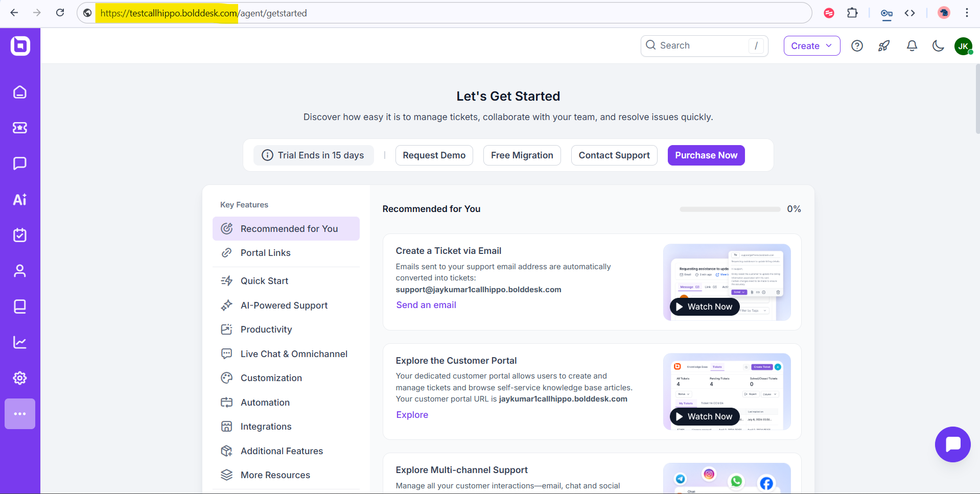The image size is (980, 494).
Task: Click the BoldDesk logo icon
Action: tap(20, 46)
